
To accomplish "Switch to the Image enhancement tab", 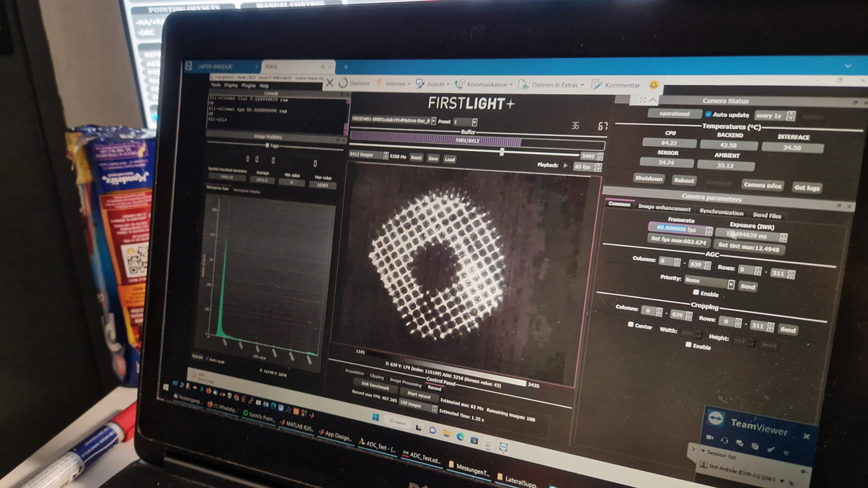I will click(x=664, y=207).
